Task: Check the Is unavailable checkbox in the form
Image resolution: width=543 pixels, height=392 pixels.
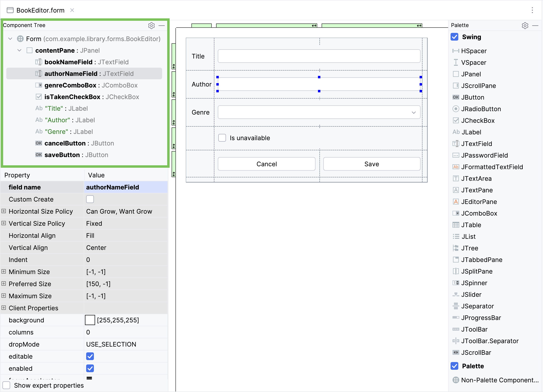Action: point(222,138)
